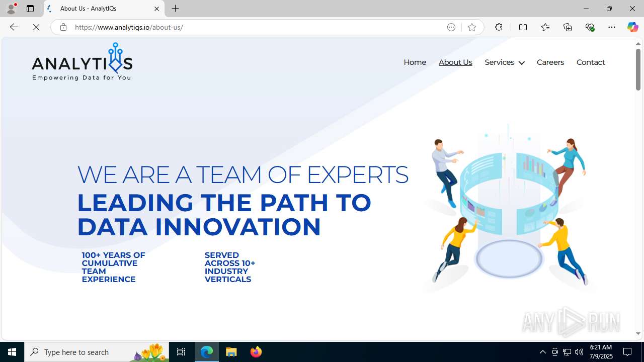Go back to the previous page

coord(14,27)
